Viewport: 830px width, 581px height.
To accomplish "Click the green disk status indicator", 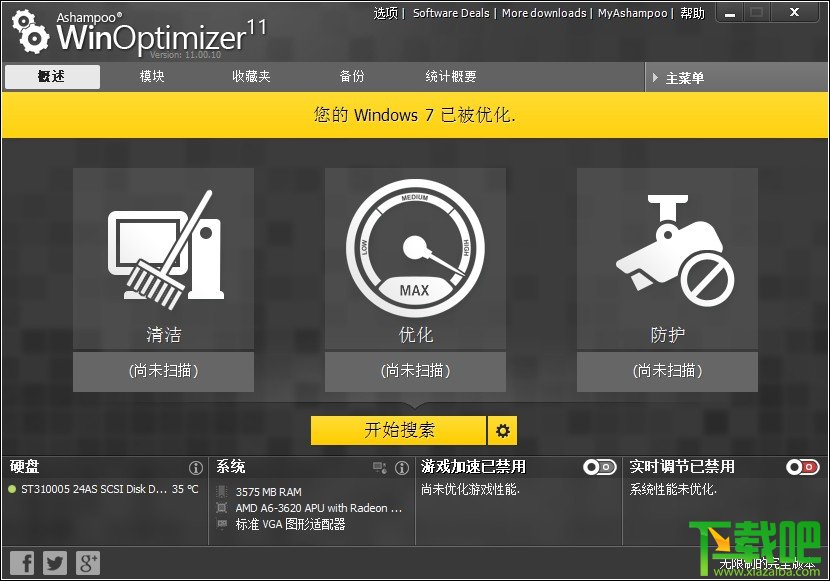I will [x=12, y=489].
